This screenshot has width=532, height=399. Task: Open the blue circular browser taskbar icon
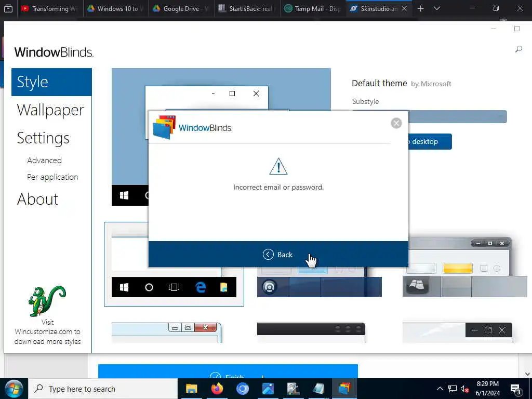[243, 389]
